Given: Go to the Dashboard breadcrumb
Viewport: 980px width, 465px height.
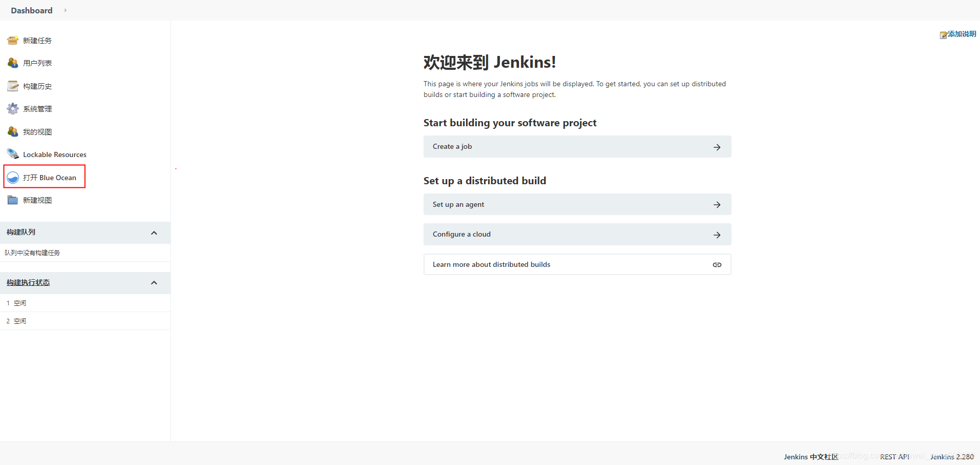Looking at the screenshot, I should coord(32,10).
